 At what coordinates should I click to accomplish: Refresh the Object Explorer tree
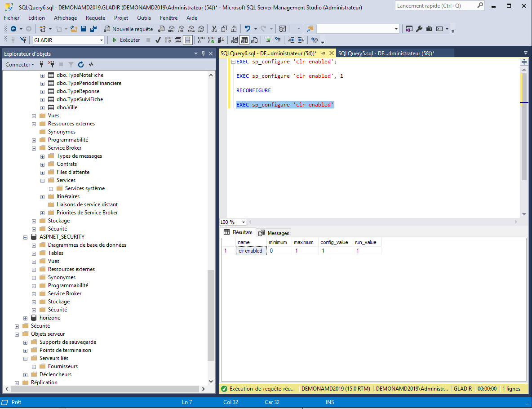click(81, 64)
